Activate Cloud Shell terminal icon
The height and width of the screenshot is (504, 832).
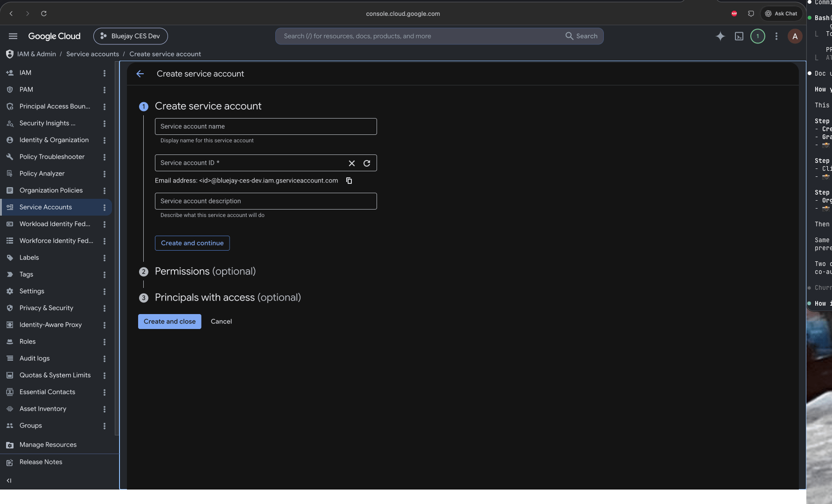click(739, 36)
